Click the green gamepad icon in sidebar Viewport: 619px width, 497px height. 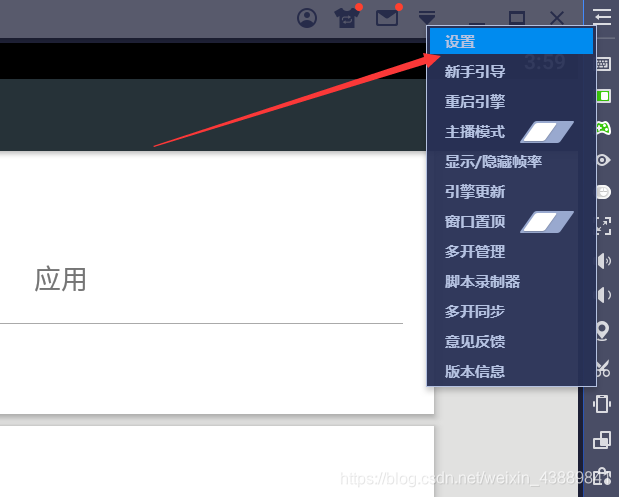click(x=603, y=128)
